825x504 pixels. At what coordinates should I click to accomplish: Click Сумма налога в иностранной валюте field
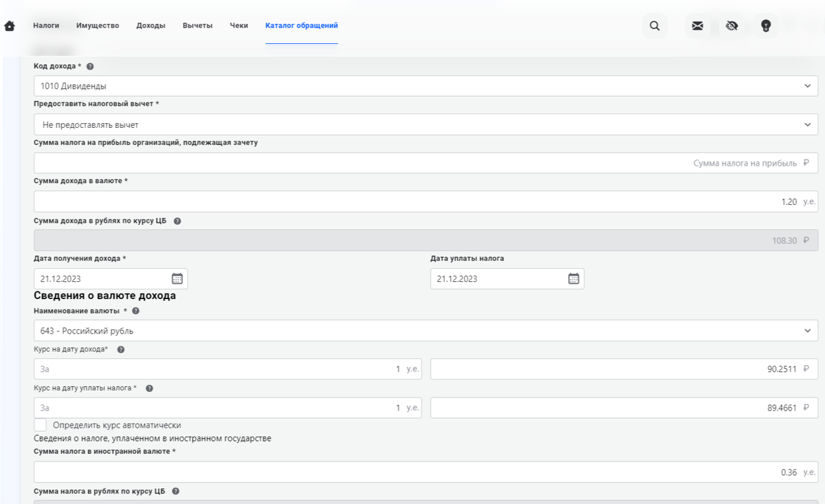426,472
